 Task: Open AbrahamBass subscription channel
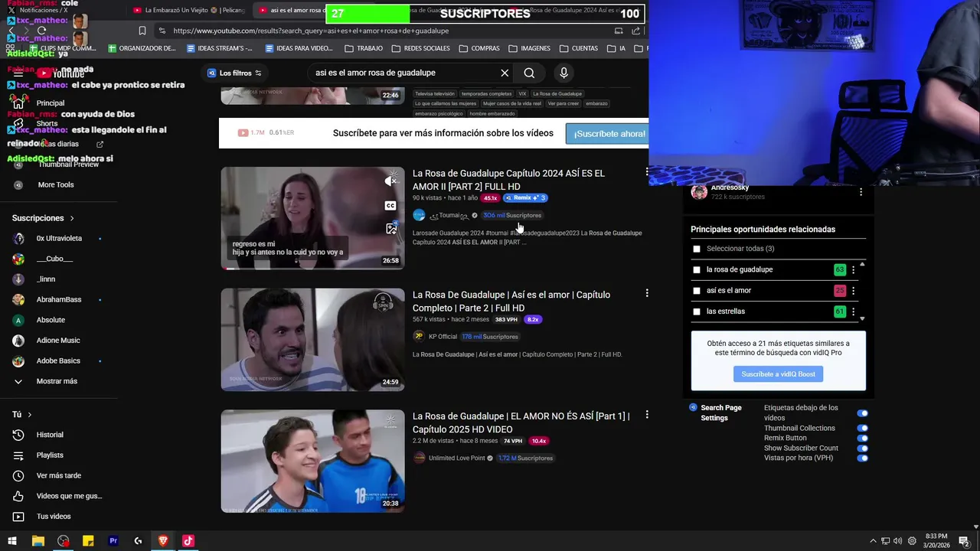point(57,299)
